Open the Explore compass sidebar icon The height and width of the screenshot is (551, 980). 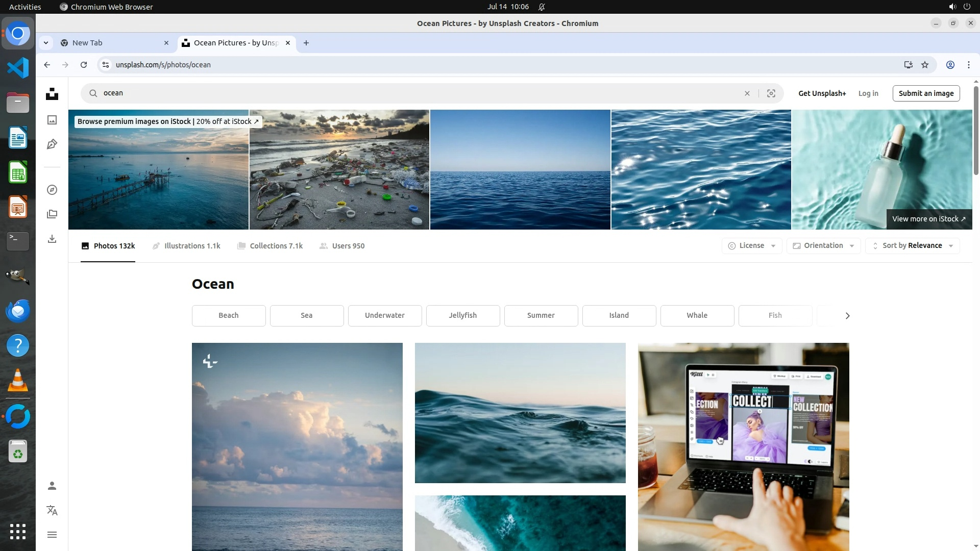click(52, 190)
